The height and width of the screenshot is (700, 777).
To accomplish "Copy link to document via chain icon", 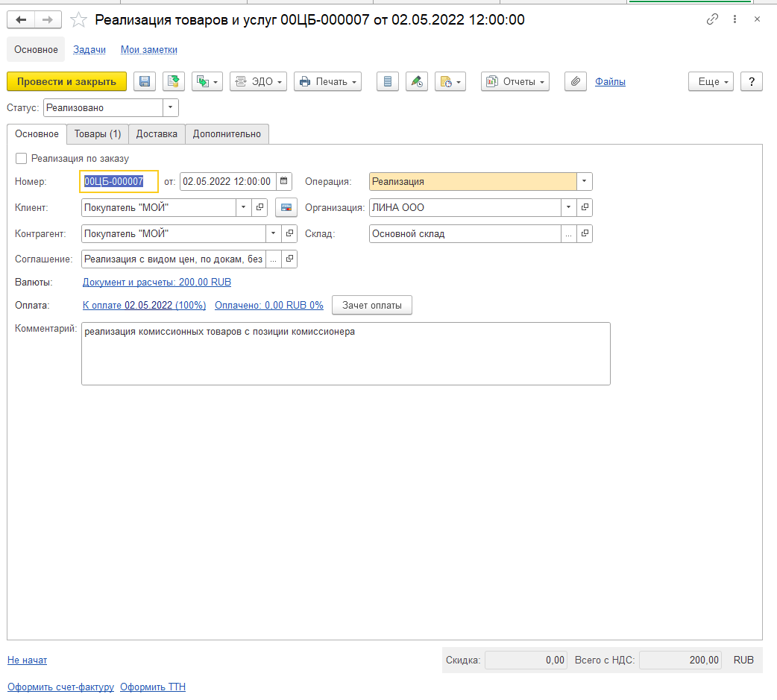I will point(712,20).
